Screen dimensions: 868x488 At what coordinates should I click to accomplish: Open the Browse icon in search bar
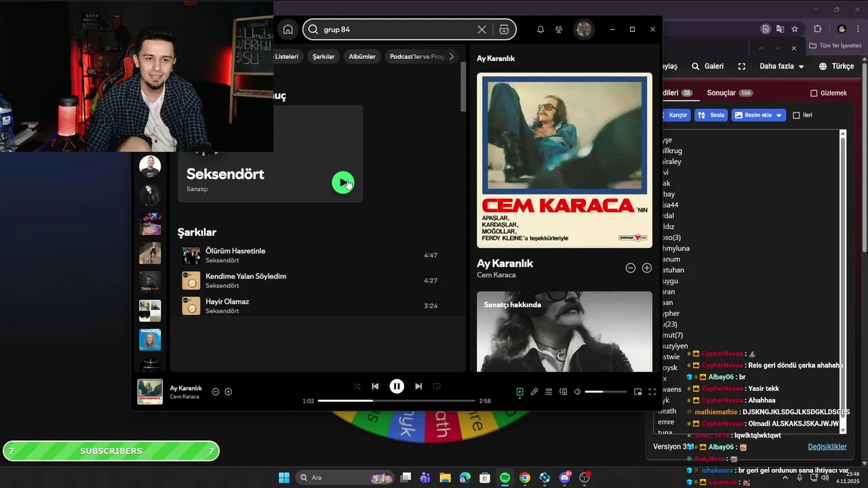tap(503, 29)
